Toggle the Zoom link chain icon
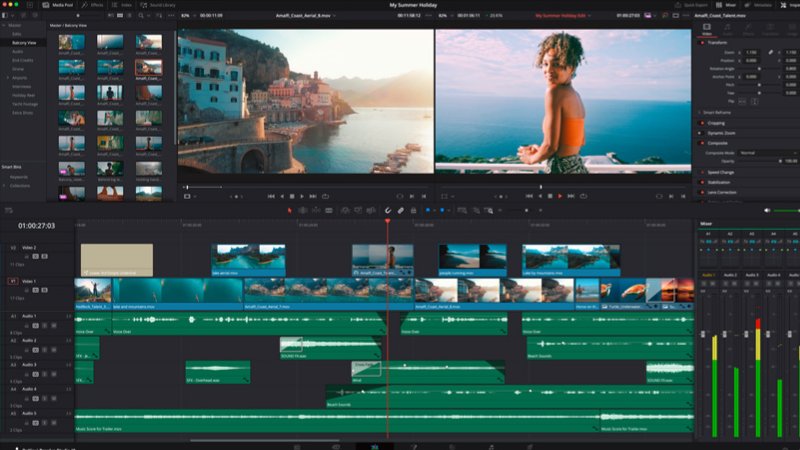 tap(770, 52)
